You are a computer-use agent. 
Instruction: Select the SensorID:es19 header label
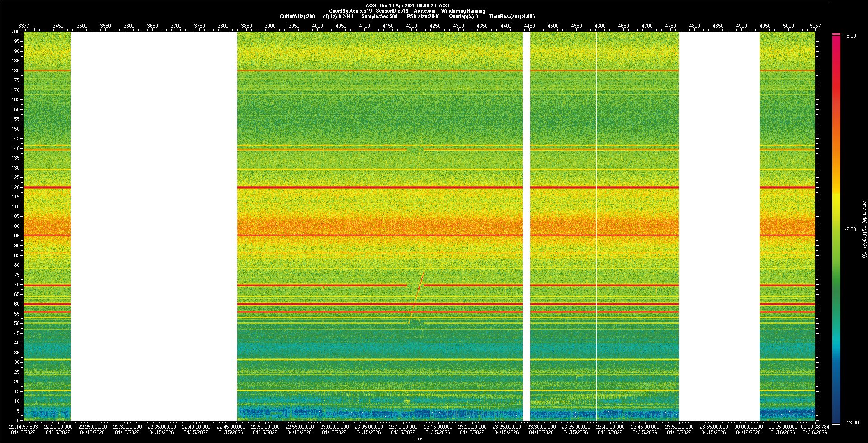[392, 11]
